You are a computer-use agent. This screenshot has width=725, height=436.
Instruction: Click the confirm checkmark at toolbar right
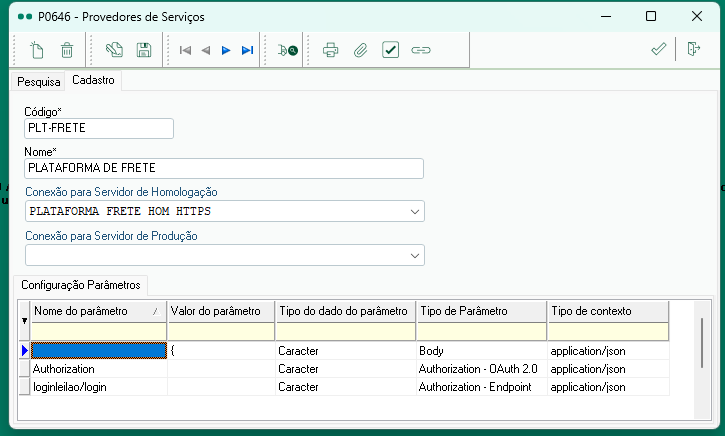point(658,49)
